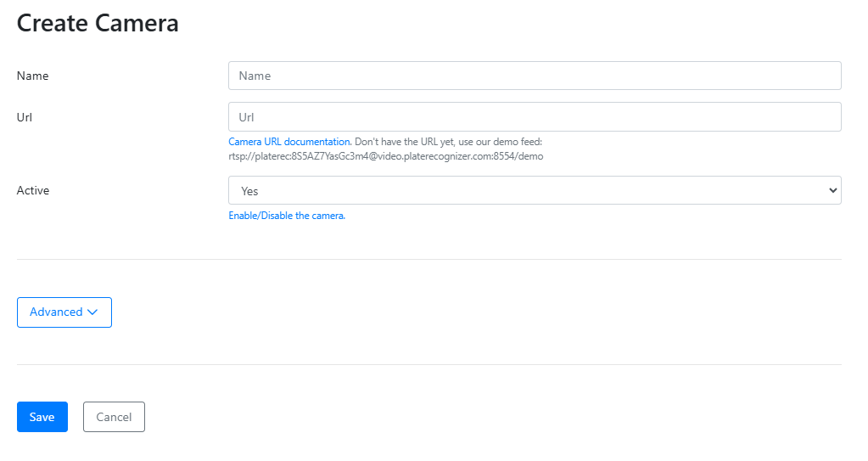868x461 pixels.
Task: Click the Name input field
Action: click(535, 76)
